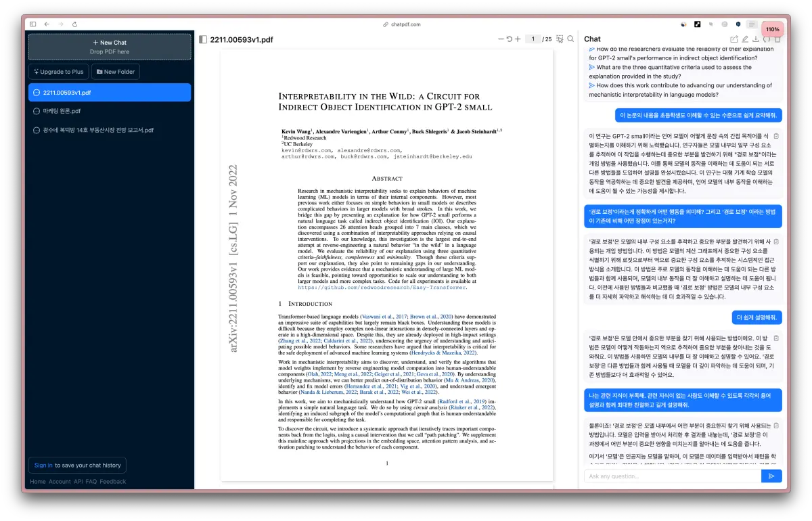812x521 pixels.
Task: Copy the answer beginning "'경로 보정'은 모델의 내부"
Action: (776, 242)
